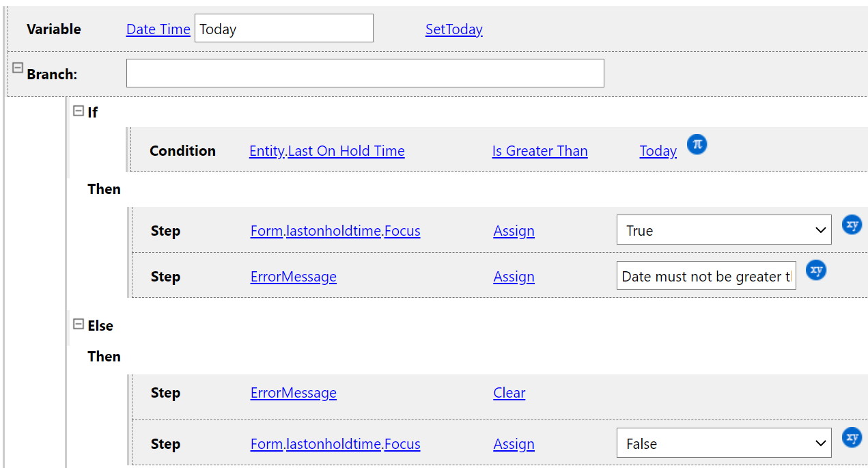Click the xy icon next to False dropdown
Screen dimensions: 868x468
(852, 438)
